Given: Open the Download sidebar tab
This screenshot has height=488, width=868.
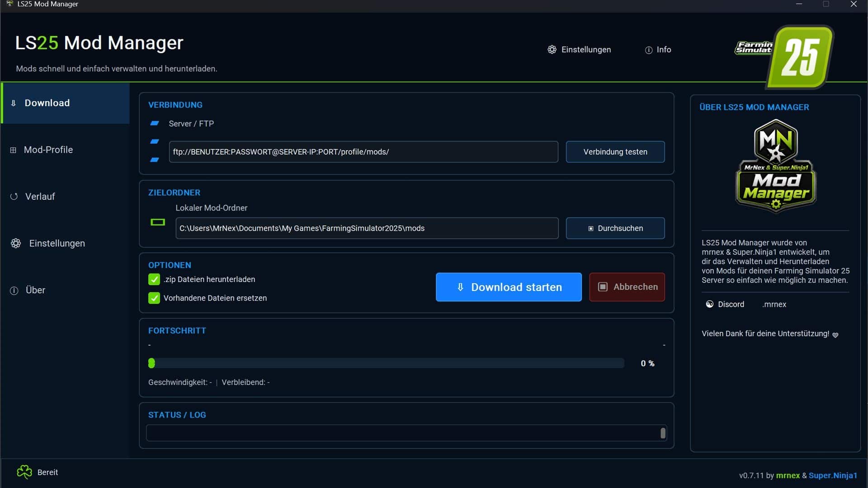Looking at the screenshot, I should (x=66, y=103).
